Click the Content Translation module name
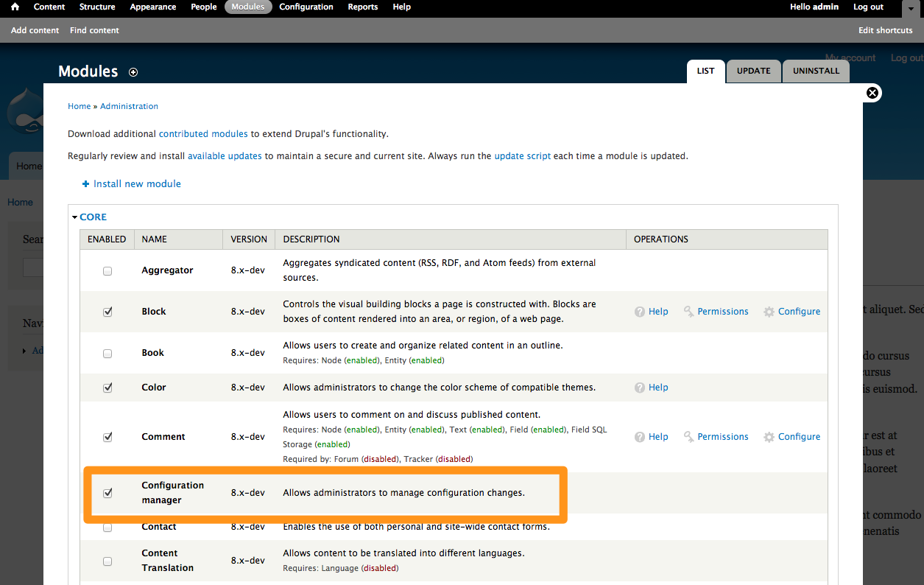 (x=168, y=561)
